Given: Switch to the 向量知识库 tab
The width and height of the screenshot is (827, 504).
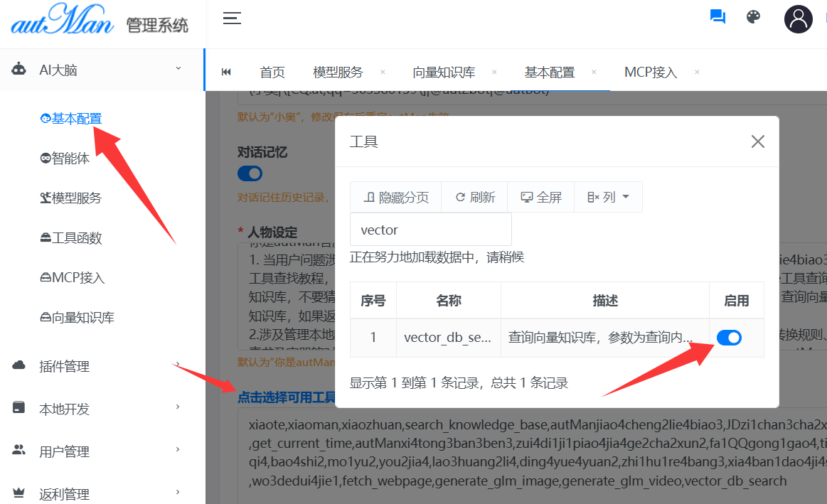Looking at the screenshot, I should [x=444, y=72].
